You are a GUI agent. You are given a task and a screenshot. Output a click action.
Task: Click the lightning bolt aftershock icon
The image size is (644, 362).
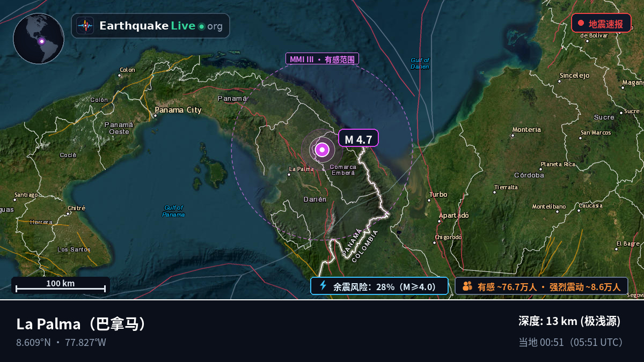(x=323, y=285)
